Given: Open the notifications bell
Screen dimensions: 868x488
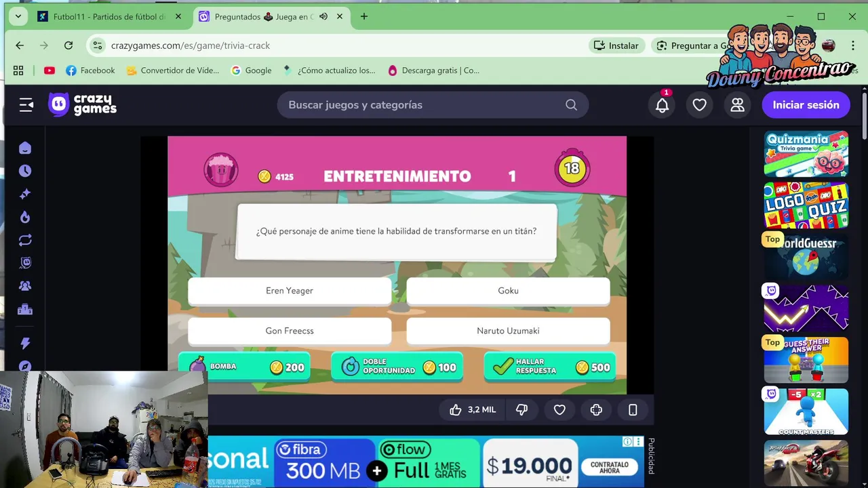Looking at the screenshot, I should pyautogui.click(x=662, y=104).
